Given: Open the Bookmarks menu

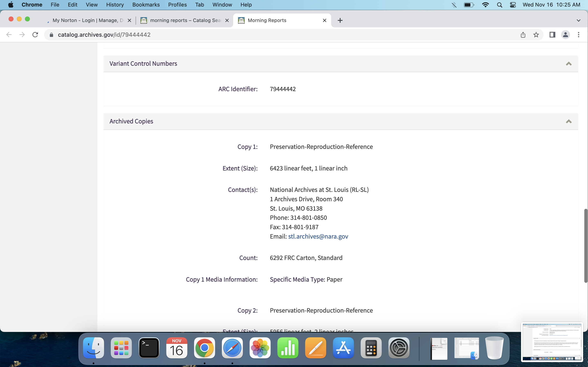Looking at the screenshot, I should (146, 5).
